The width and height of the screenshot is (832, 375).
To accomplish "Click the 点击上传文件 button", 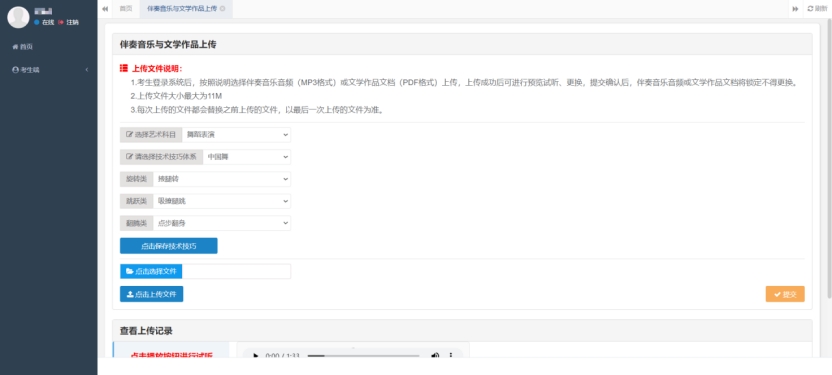I will [x=151, y=294].
